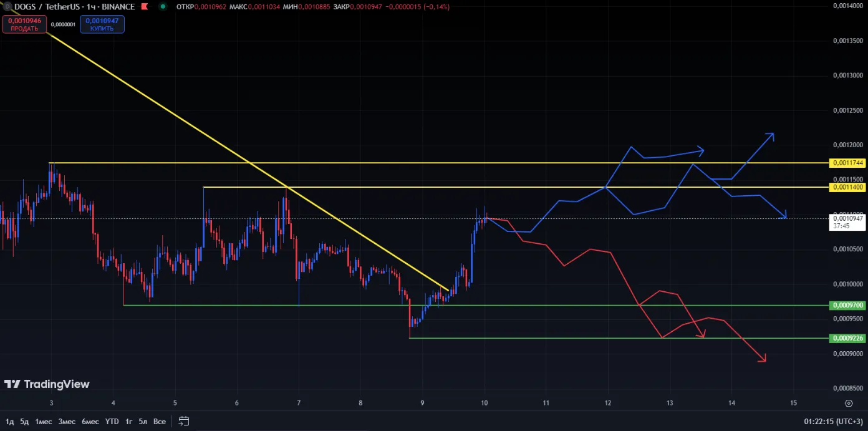Select the 1мес time range
Image resolution: width=868 pixels, height=431 pixels.
43,422
